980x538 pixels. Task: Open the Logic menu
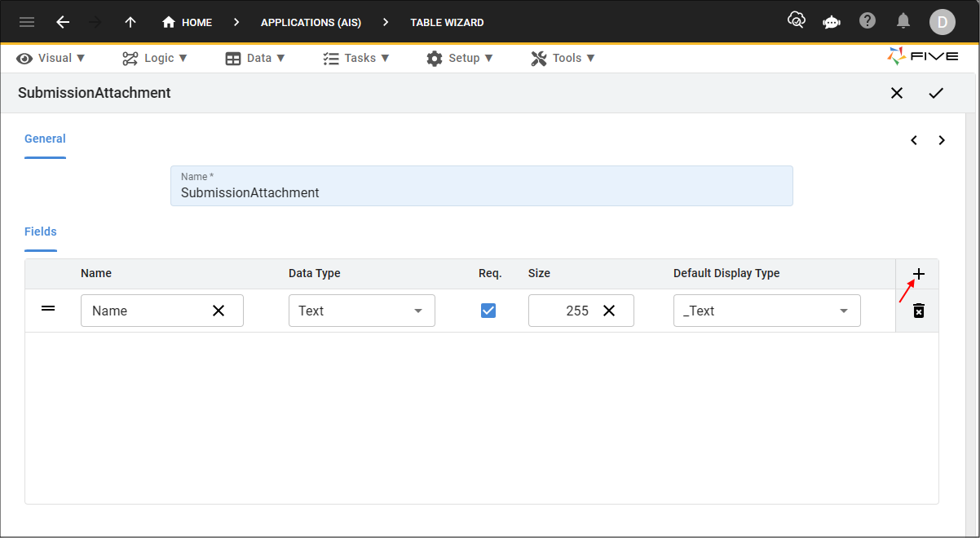click(155, 58)
